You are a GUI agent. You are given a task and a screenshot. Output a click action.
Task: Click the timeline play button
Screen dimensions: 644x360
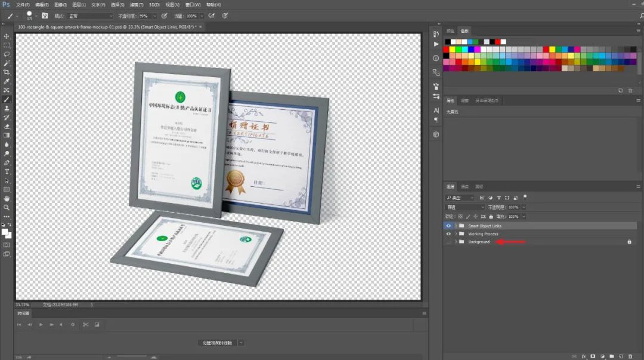41,325
